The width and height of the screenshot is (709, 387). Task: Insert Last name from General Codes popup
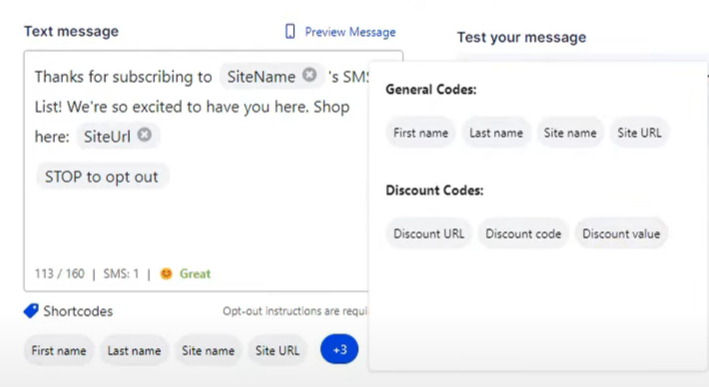coord(496,133)
